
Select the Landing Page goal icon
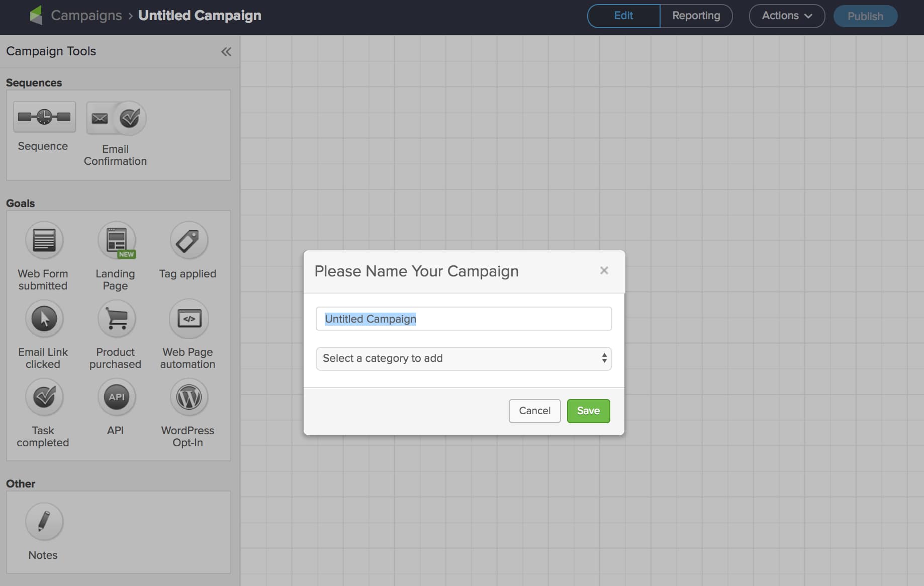(116, 240)
